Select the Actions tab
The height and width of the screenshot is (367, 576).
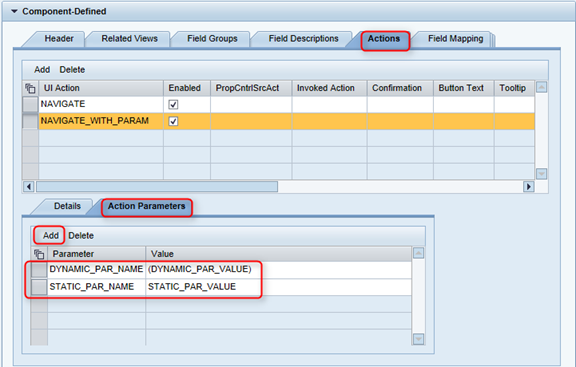[x=384, y=39]
